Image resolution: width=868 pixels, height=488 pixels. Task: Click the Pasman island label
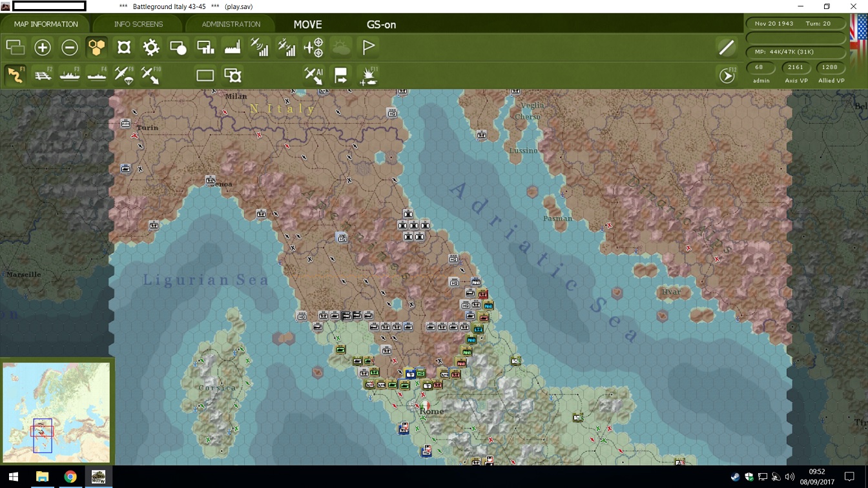[x=557, y=218]
